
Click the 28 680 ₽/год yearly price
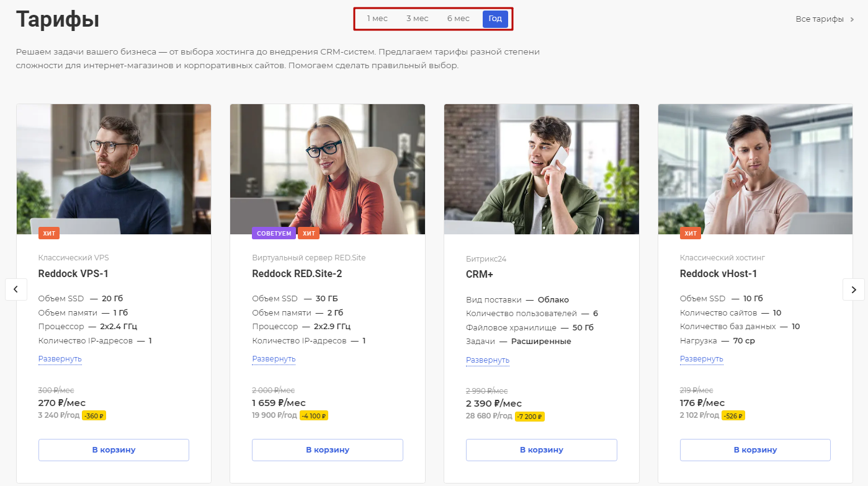490,417
